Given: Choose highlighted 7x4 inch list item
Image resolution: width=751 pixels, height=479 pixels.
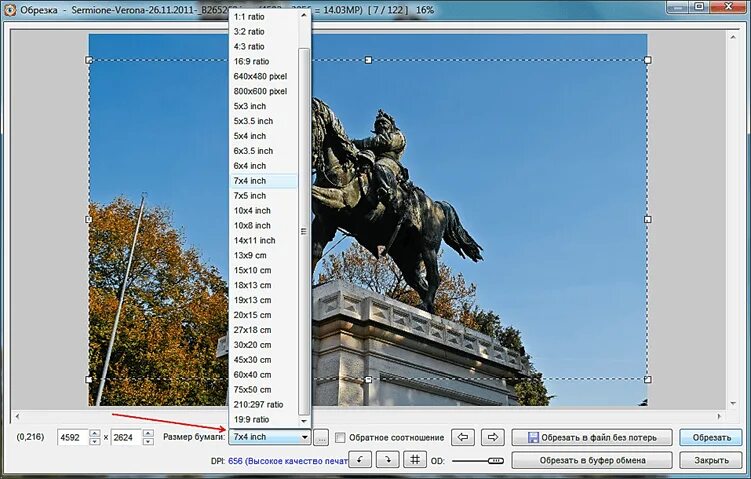Looking at the screenshot, I should [263, 181].
